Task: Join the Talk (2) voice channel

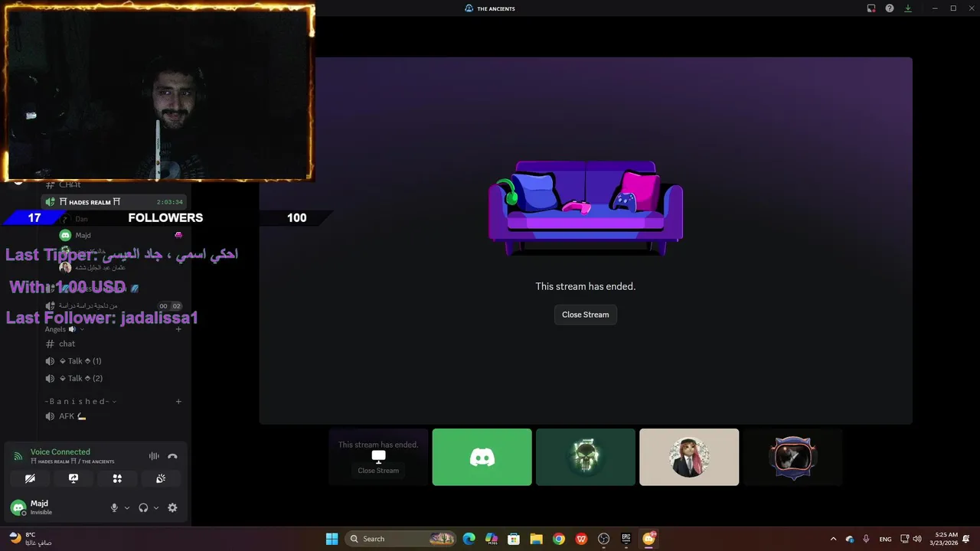Action: point(113,378)
